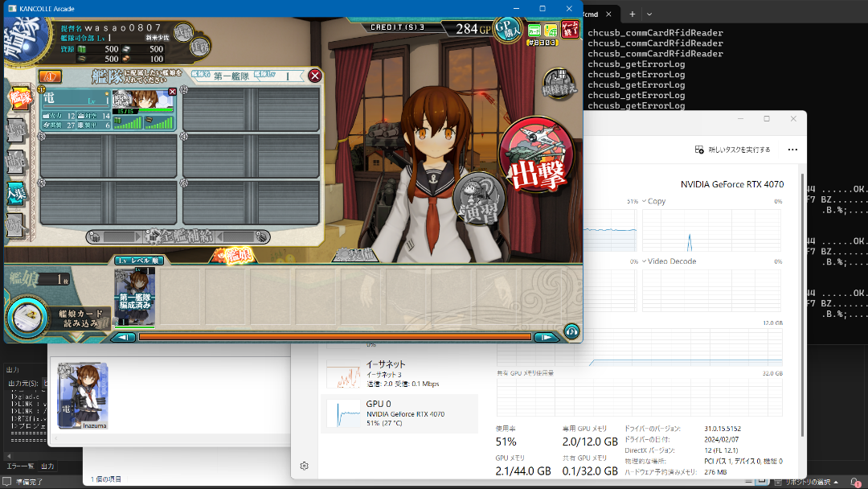
Task: Select the 編成 fleet side tab
Action: (18, 97)
